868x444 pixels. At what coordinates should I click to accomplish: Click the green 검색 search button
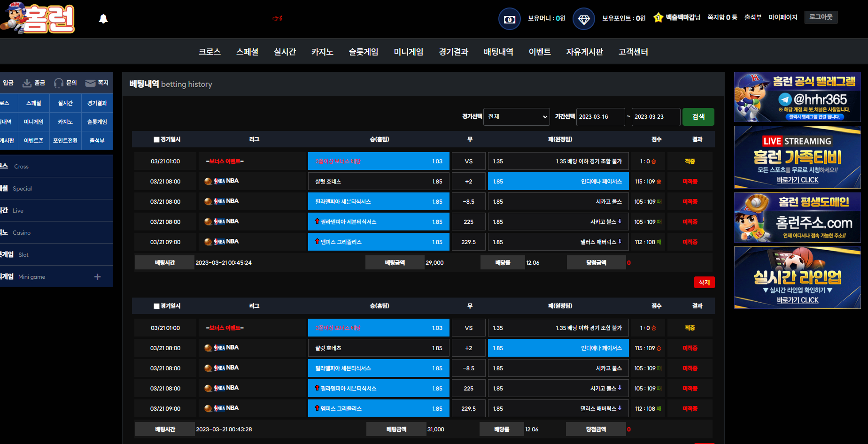698,117
